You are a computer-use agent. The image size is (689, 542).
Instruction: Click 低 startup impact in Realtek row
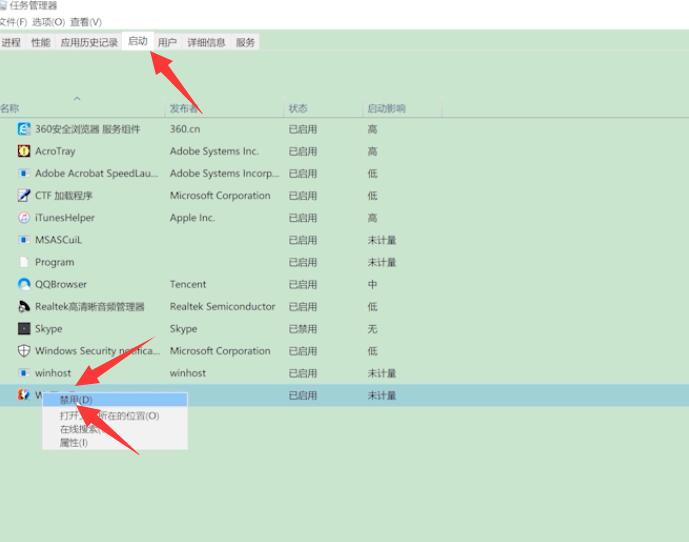coord(372,306)
